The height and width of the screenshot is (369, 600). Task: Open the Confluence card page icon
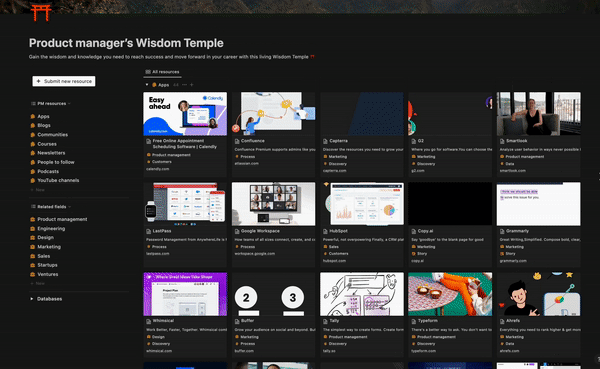pos(237,141)
